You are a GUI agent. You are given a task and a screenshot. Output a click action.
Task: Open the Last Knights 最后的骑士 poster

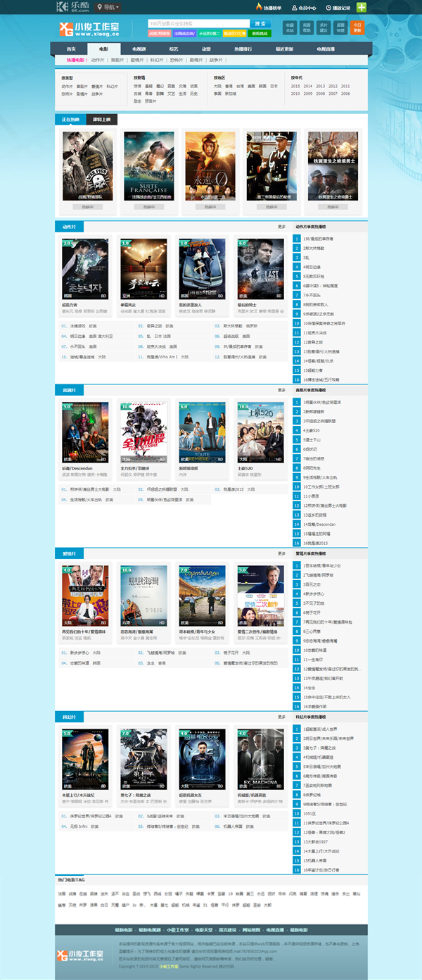coord(260,270)
